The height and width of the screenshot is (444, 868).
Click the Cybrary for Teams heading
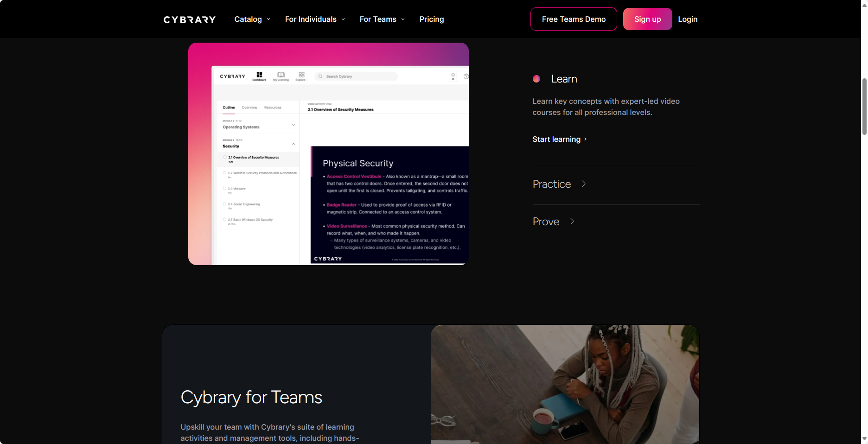pos(251,398)
